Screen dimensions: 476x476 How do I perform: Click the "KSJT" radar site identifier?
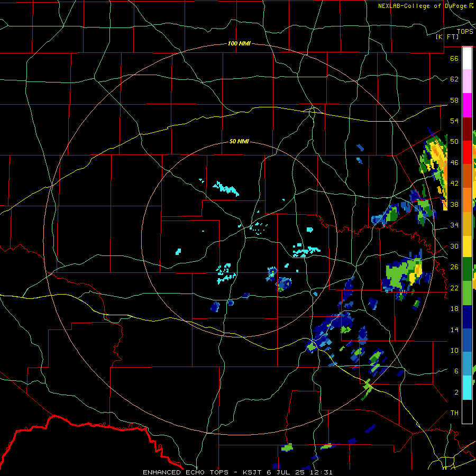(252, 472)
